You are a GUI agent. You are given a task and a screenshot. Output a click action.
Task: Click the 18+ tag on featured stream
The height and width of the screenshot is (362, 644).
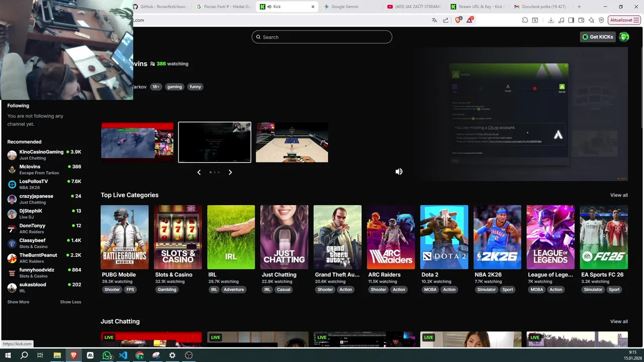(156, 86)
